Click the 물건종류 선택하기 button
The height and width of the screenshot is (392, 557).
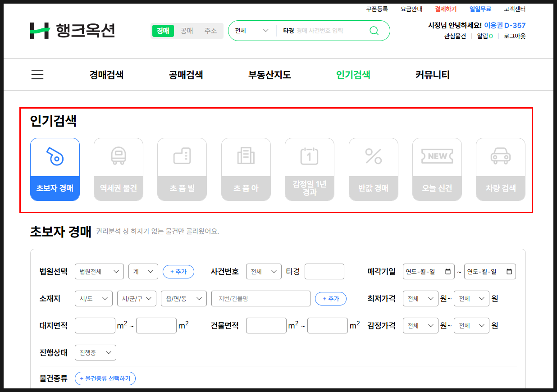pos(105,378)
